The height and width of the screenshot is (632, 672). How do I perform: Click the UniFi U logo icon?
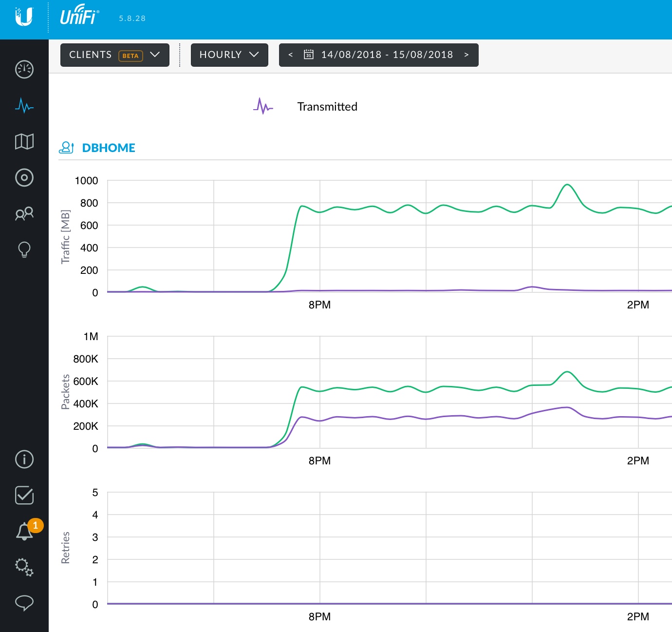(24, 17)
